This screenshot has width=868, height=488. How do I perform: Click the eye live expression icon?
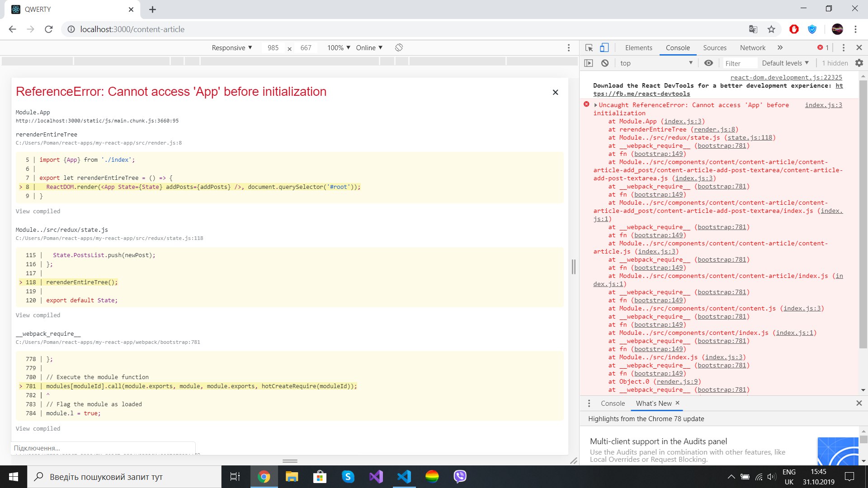(708, 63)
